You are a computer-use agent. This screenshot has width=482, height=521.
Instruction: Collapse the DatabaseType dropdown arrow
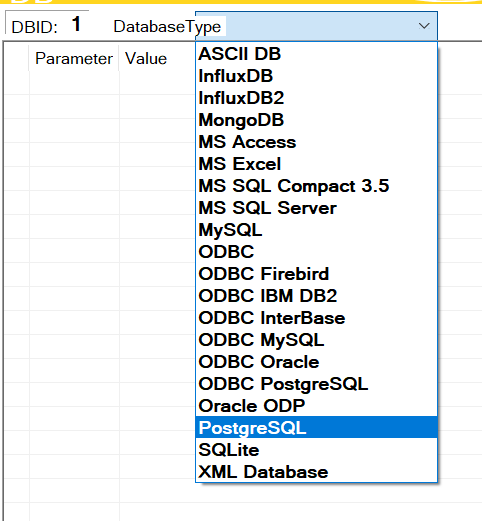coord(424,26)
